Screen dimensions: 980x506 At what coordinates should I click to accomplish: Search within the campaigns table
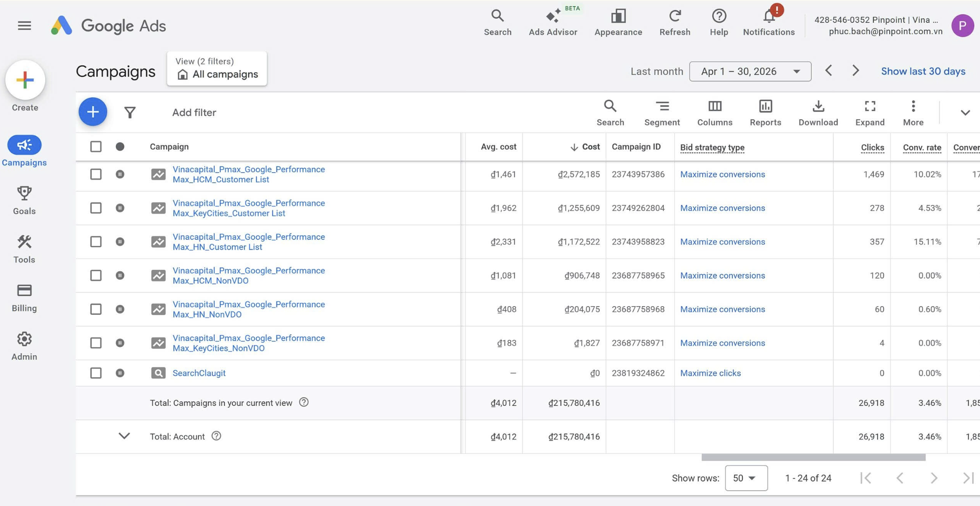coord(610,112)
